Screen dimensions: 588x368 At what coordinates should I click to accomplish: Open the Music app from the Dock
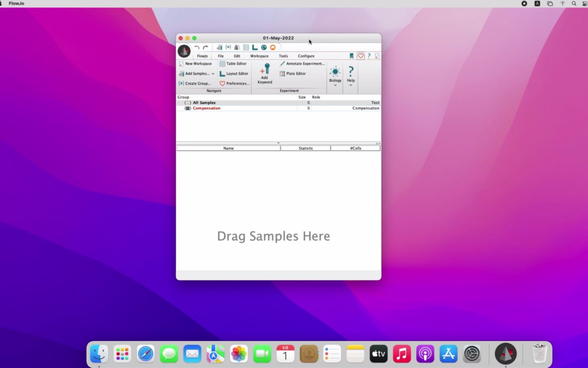point(402,354)
